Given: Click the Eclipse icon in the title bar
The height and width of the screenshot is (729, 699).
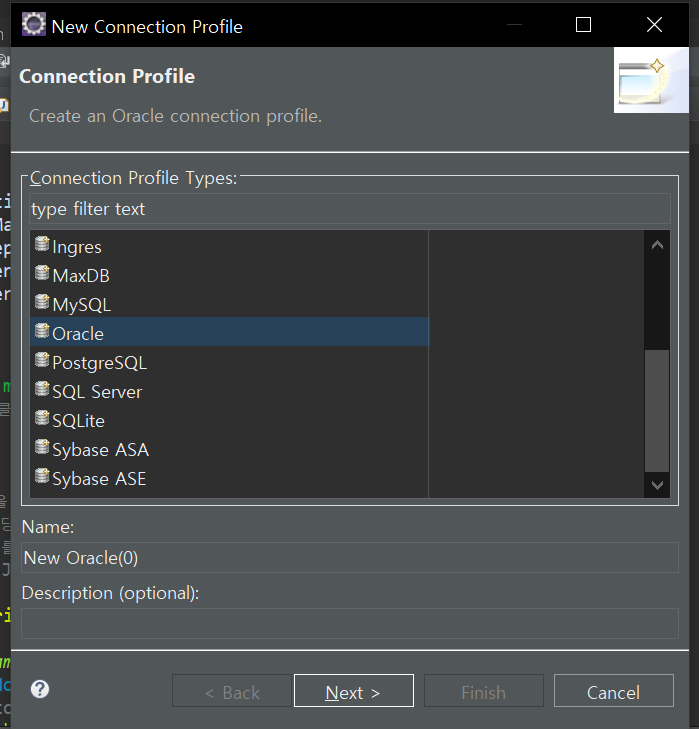Looking at the screenshot, I should click(x=34, y=24).
